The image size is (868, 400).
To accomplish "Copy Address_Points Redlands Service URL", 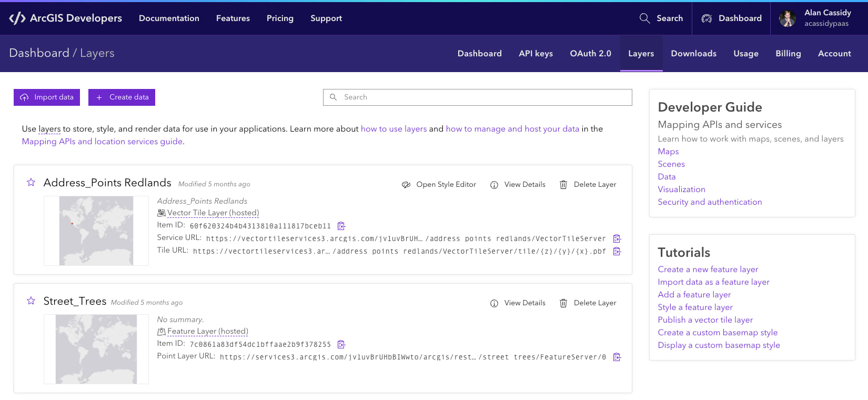I will click(617, 238).
